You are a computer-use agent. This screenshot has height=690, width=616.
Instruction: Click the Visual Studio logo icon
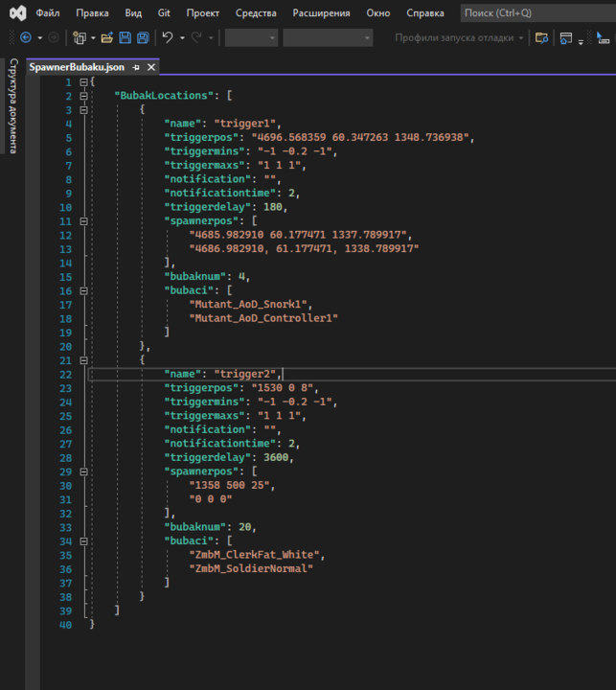18,13
